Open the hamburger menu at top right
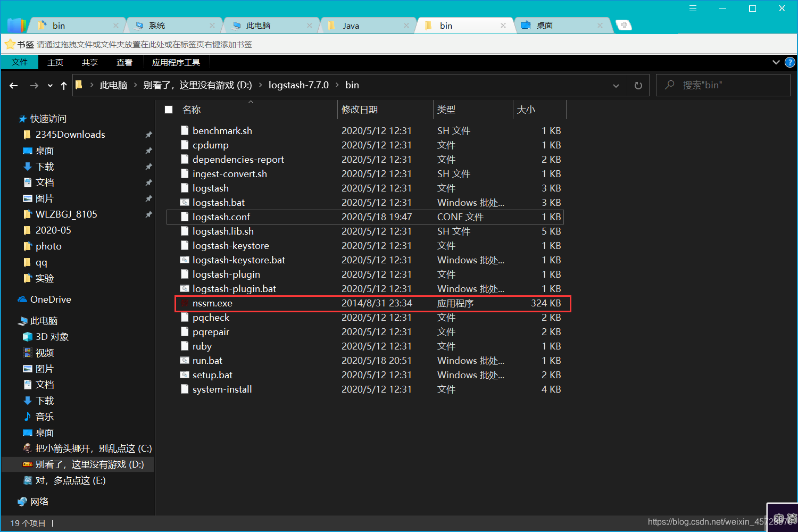The height and width of the screenshot is (532, 798). tap(693, 8)
